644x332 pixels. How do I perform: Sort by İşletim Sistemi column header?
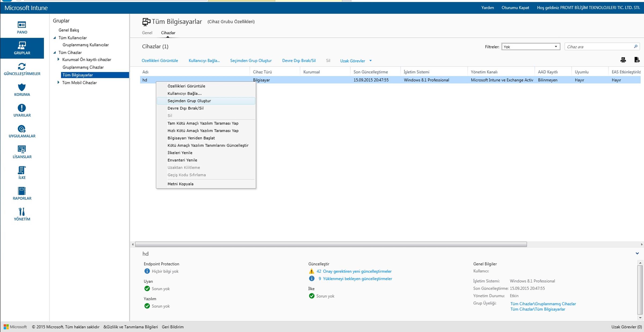(417, 72)
